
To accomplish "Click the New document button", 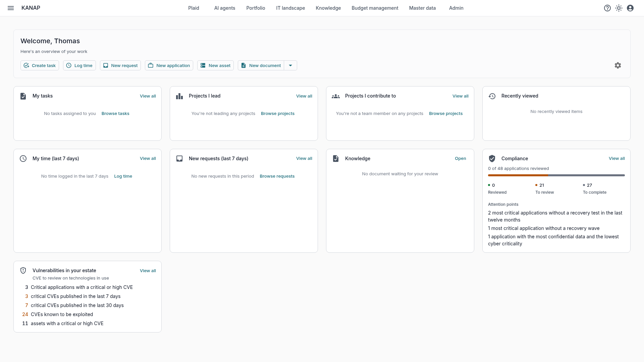I will pyautogui.click(x=261, y=65).
